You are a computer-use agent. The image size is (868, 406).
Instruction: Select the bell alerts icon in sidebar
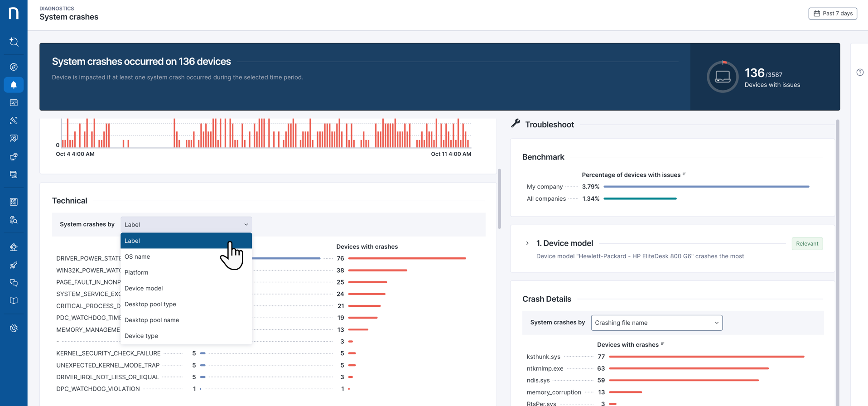[14, 85]
